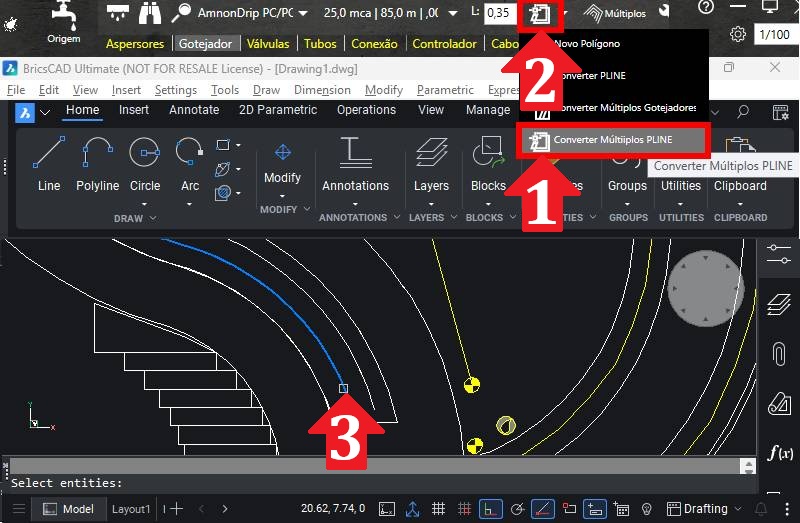Click the binoculars search icon
The height and width of the screenshot is (523, 800).
(x=149, y=13)
